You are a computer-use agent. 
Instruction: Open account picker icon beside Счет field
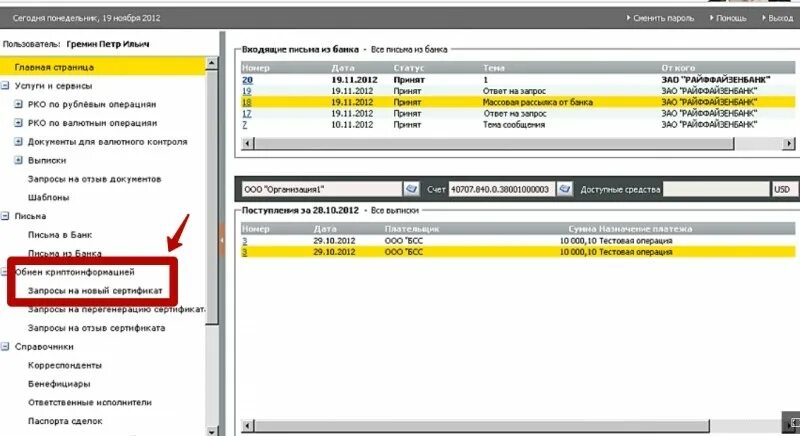coord(564,189)
